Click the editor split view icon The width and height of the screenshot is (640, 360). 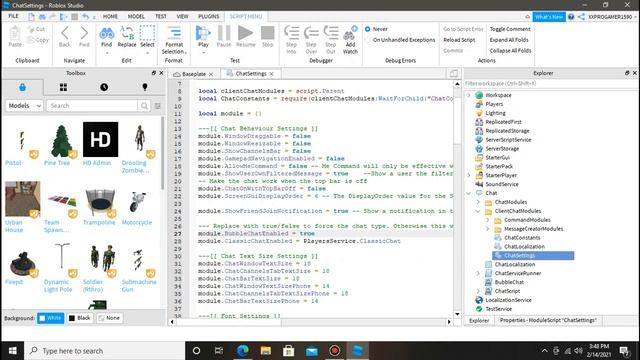point(453,73)
